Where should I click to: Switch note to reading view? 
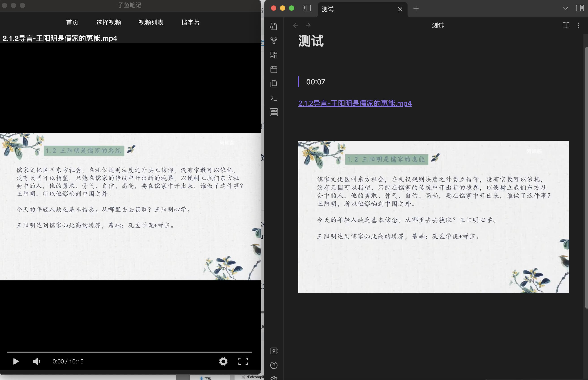coord(566,25)
